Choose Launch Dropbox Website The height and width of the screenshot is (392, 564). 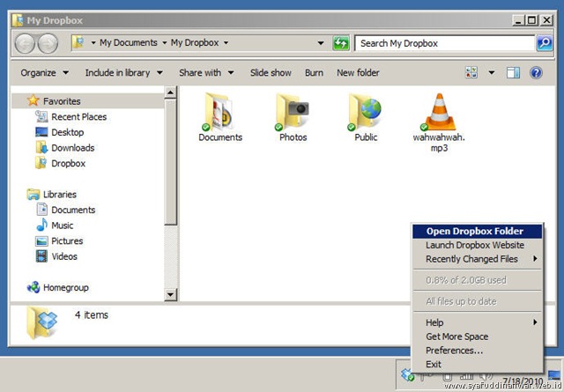point(477,245)
